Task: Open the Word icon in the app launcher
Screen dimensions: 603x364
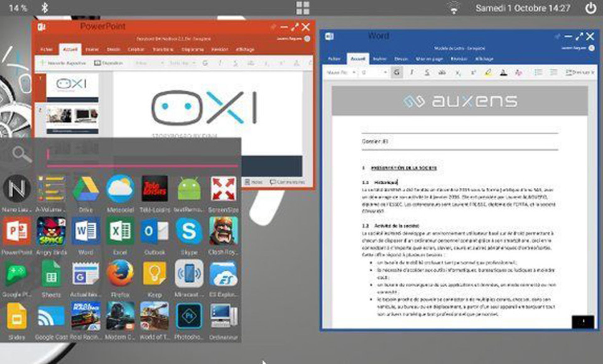Action: (x=86, y=231)
